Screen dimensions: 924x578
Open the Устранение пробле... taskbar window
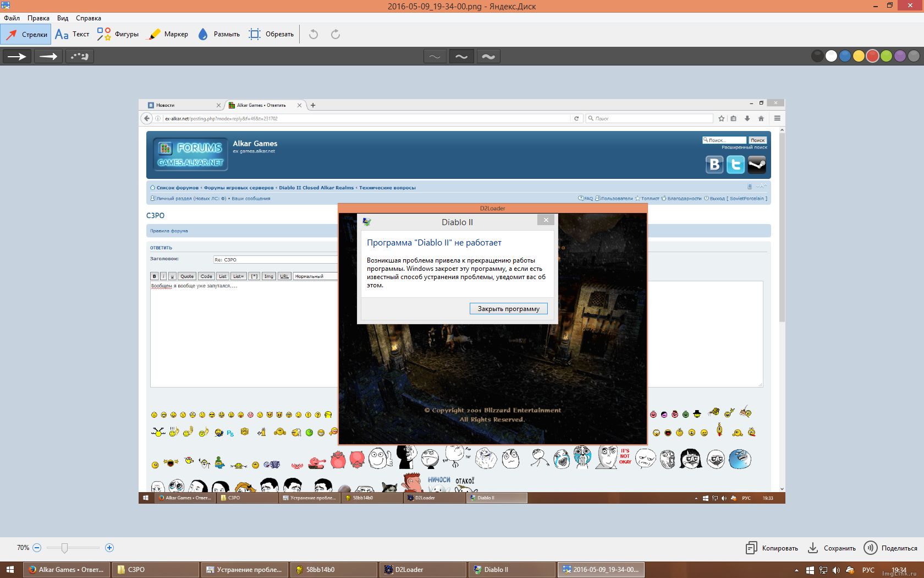pyautogui.click(x=245, y=570)
